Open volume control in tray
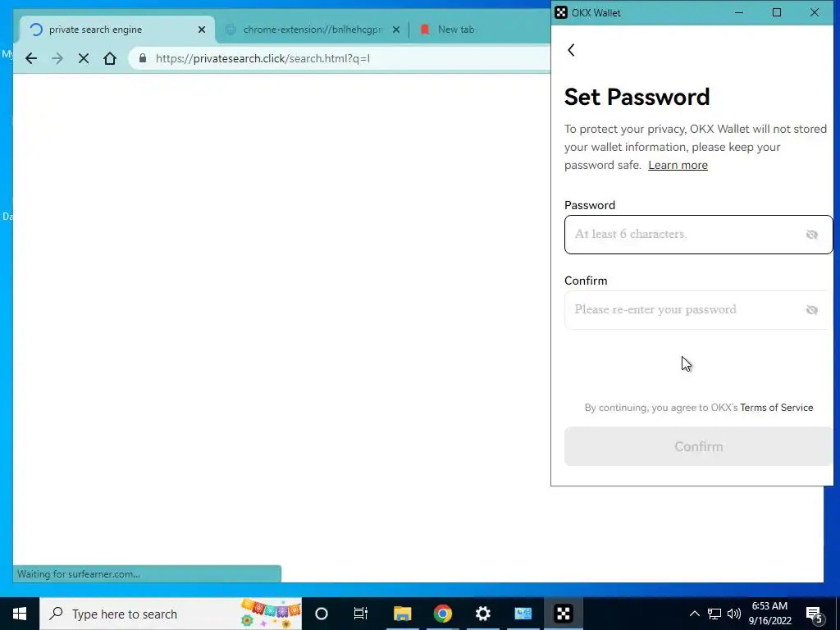Image resolution: width=840 pixels, height=630 pixels. (x=734, y=614)
